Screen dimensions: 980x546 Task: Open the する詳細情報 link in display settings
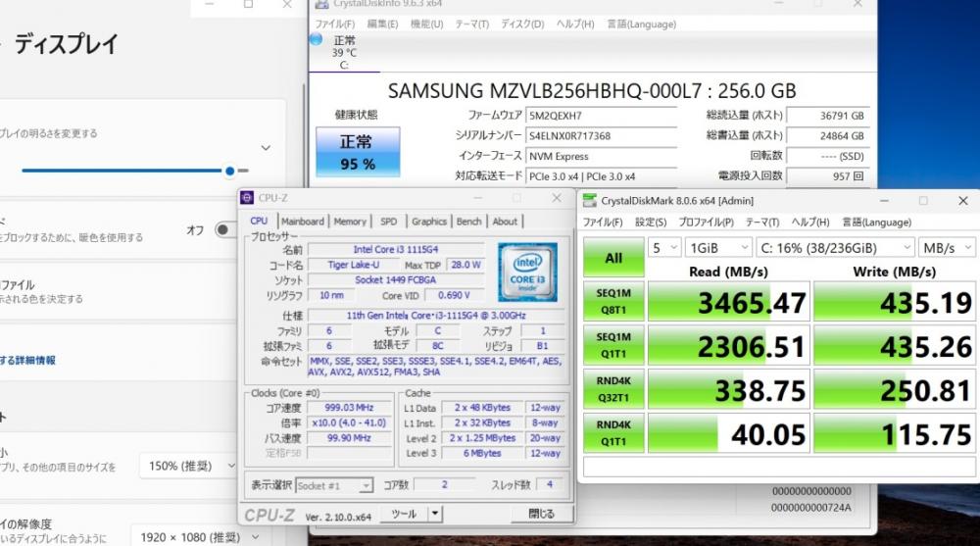[27, 361]
